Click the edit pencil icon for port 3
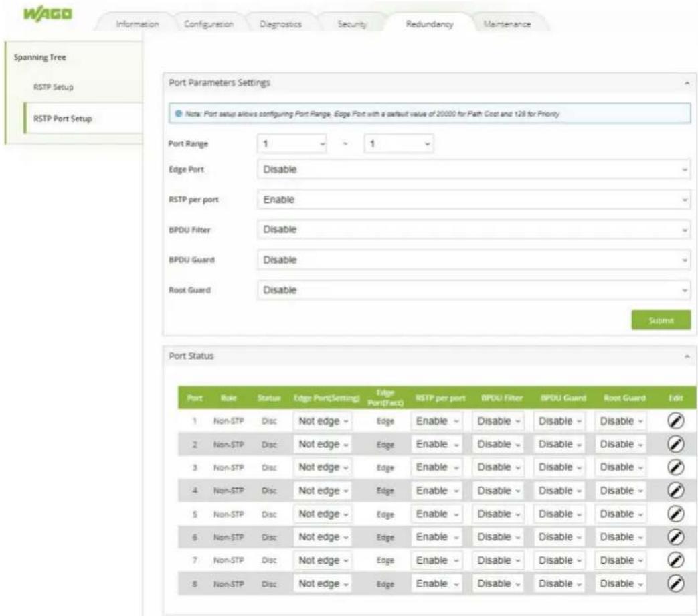 pyautogui.click(x=675, y=467)
